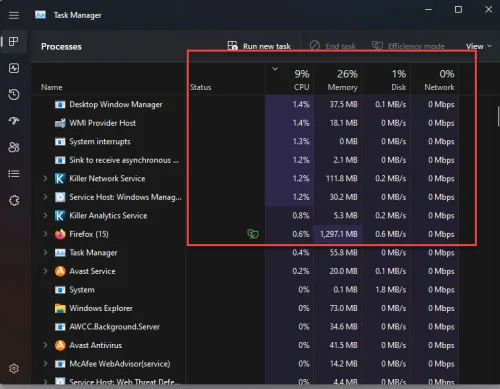Image resolution: width=500 pixels, height=389 pixels.
Task: Click AWCC.Background.Server memory 34.6 MB
Action: [344, 327]
